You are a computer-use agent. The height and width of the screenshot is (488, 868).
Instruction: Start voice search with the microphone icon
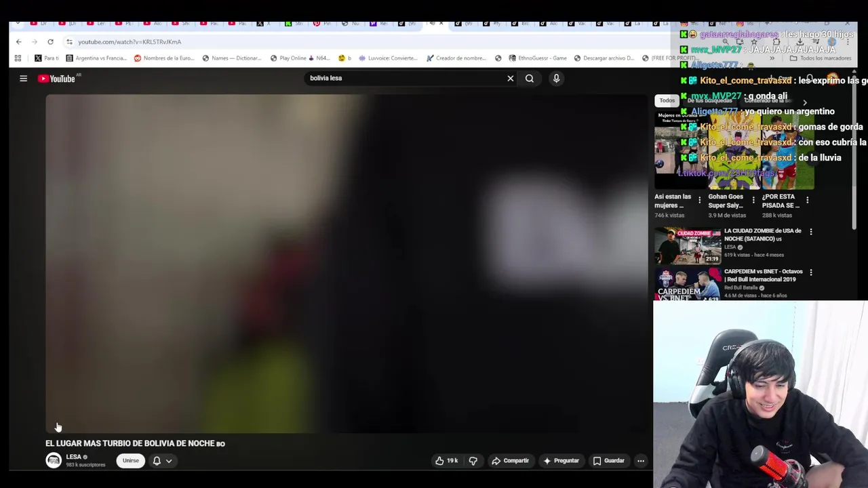pyautogui.click(x=556, y=79)
